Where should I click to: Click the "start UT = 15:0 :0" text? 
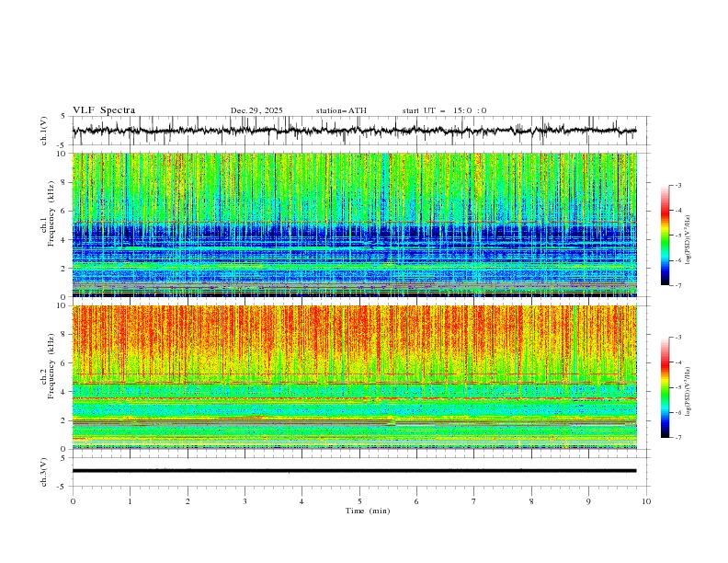444,110
